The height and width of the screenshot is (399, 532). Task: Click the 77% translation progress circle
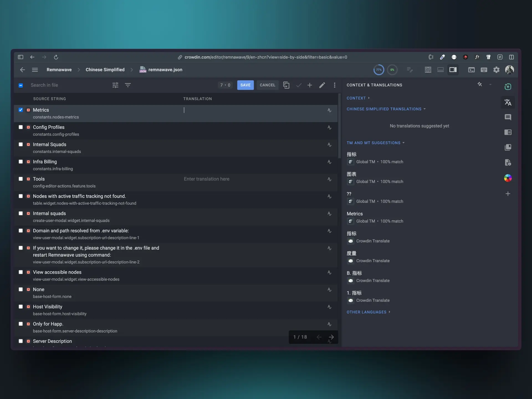pyautogui.click(x=378, y=70)
